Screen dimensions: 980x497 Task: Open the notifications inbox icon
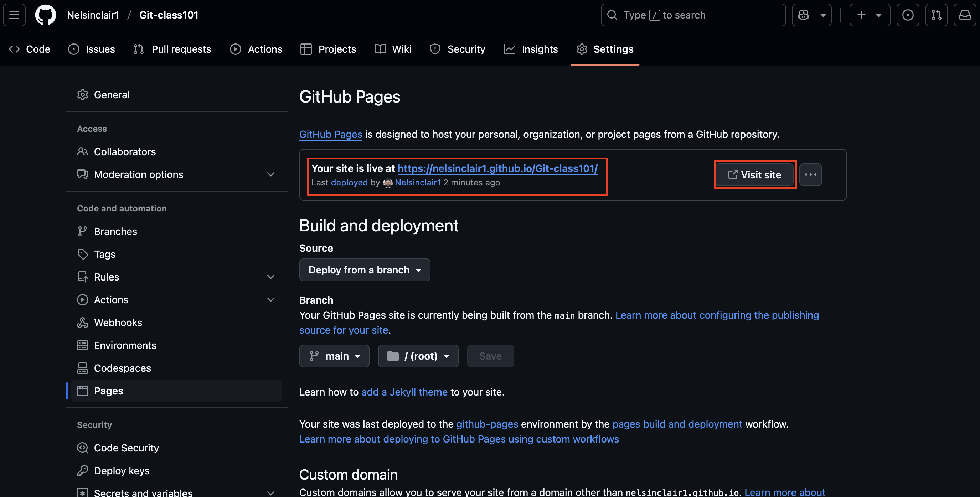click(965, 15)
